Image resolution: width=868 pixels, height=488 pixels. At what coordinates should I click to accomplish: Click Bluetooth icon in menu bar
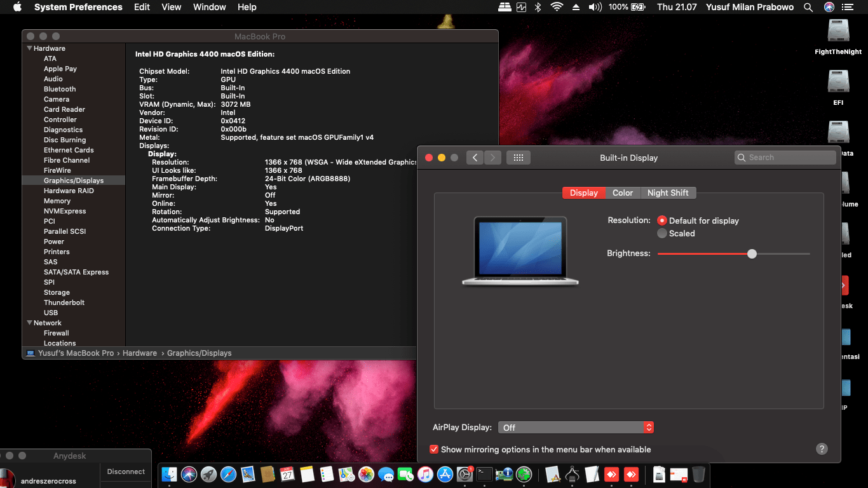pos(538,7)
